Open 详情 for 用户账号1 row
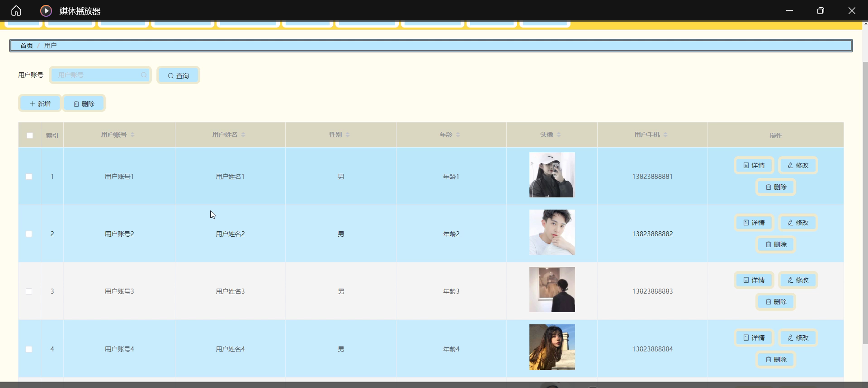 pos(754,165)
